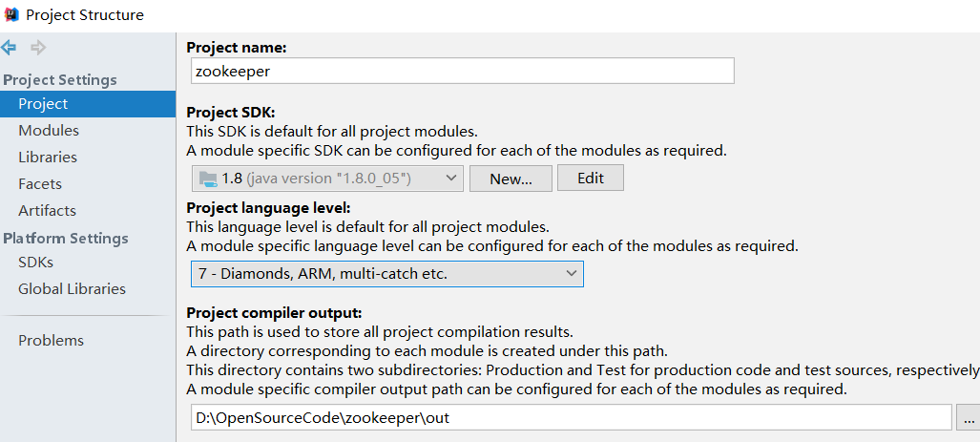Select Project in the settings sidebar
This screenshot has width=980, height=442.
43,104
